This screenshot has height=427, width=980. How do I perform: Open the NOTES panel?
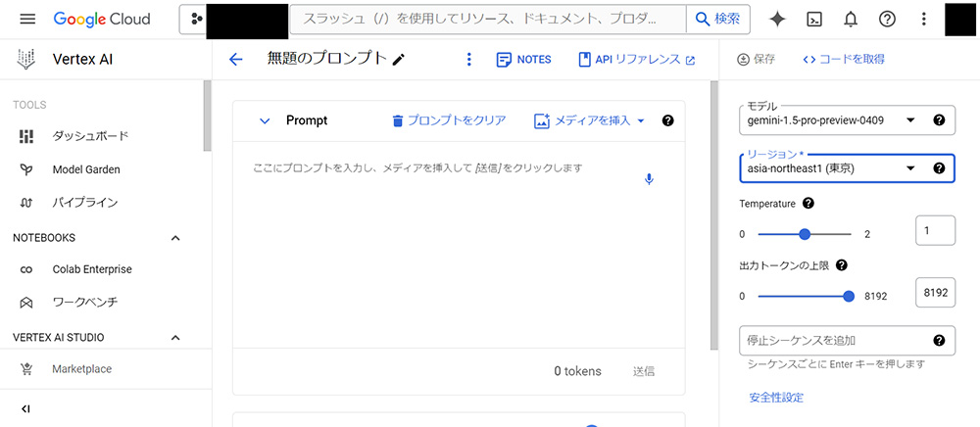tap(523, 60)
